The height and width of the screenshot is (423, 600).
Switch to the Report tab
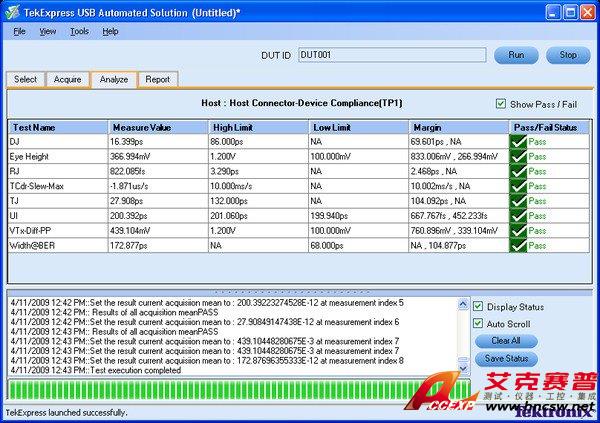(x=157, y=79)
